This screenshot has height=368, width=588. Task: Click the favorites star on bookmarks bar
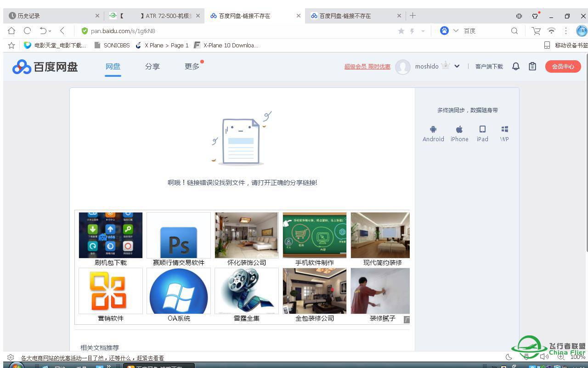pyautogui.click(x=11, y=45)
